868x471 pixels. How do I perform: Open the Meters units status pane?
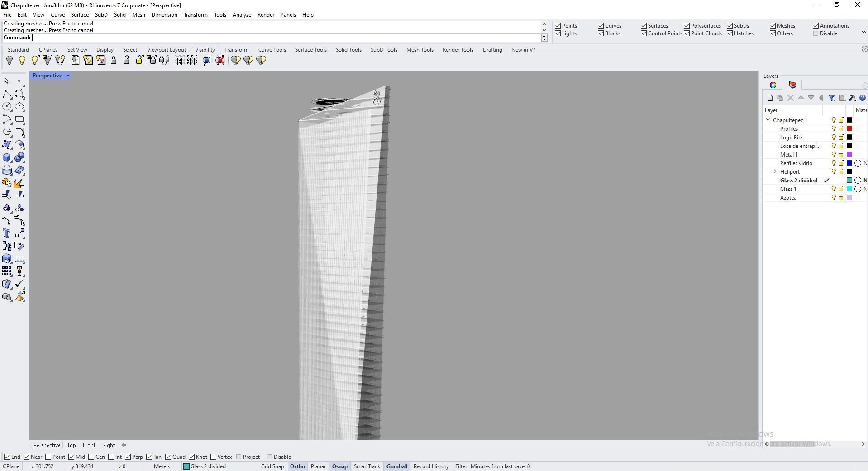coord(162,466)
